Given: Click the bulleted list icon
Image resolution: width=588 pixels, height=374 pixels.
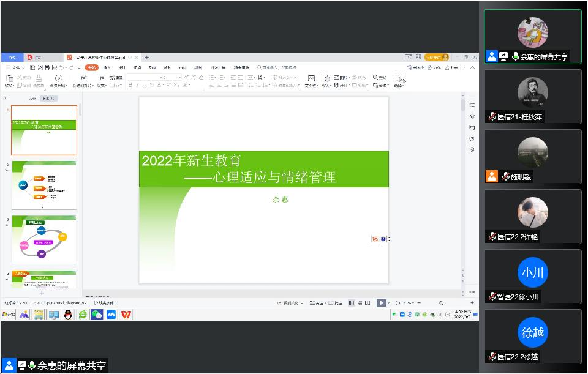Looking at the screenshot, I should [212, 77].
